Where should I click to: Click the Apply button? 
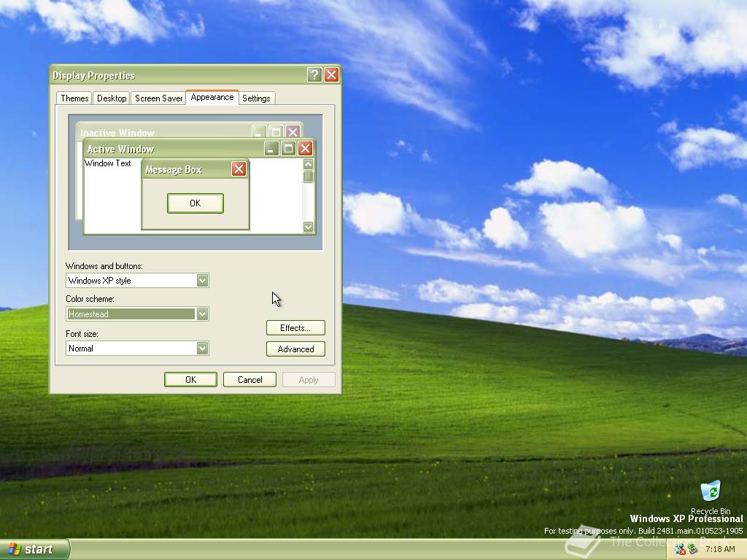[309, 379]
